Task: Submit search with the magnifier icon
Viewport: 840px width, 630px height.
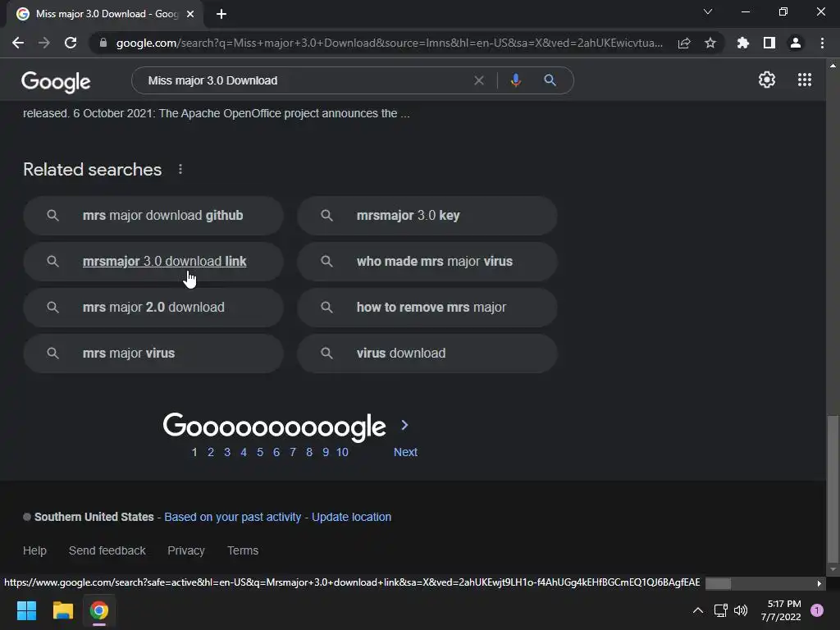Action: tap(550, 80)
